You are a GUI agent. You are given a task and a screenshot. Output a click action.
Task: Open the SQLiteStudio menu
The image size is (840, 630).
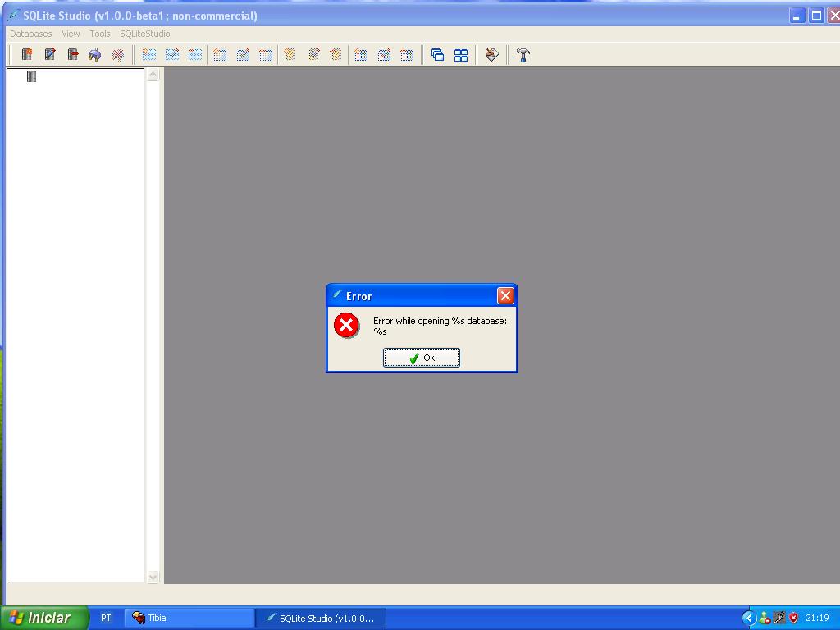click(144, 34)
